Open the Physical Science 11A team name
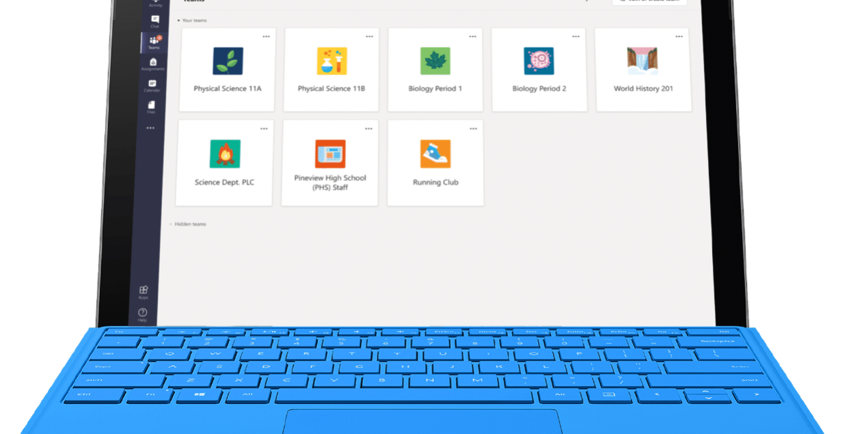This screenshot has width=868, height=434. point(228,89)
